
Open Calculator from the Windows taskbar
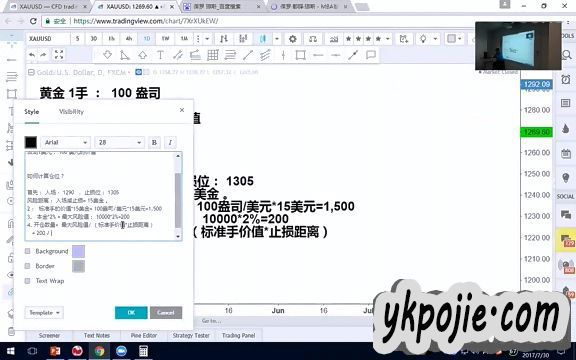coord(143,351)
